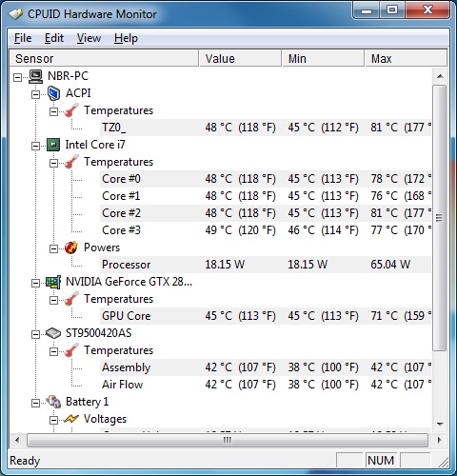Click the ST9500420AS label
457x476 pixels.
(x=98, y=333)
